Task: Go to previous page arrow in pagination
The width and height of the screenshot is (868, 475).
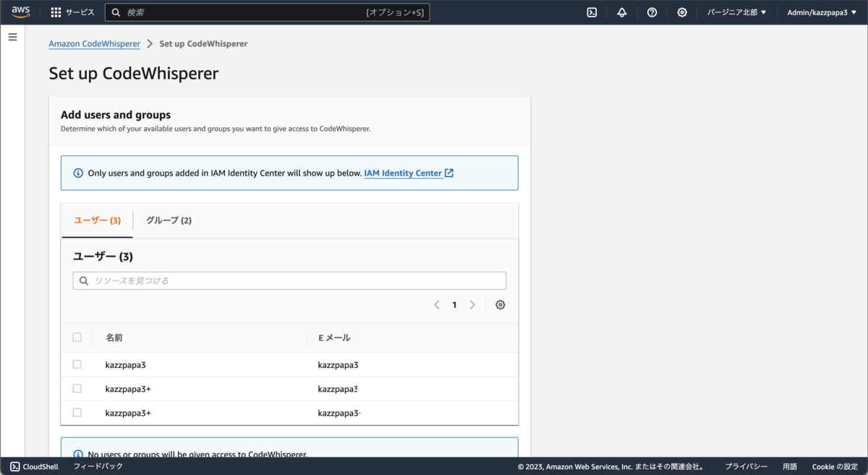Action: pos(437,305)
